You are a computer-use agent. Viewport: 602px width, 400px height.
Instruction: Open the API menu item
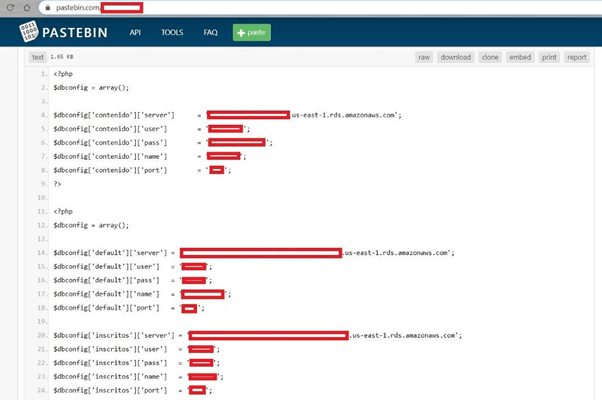tap(135, 32)
